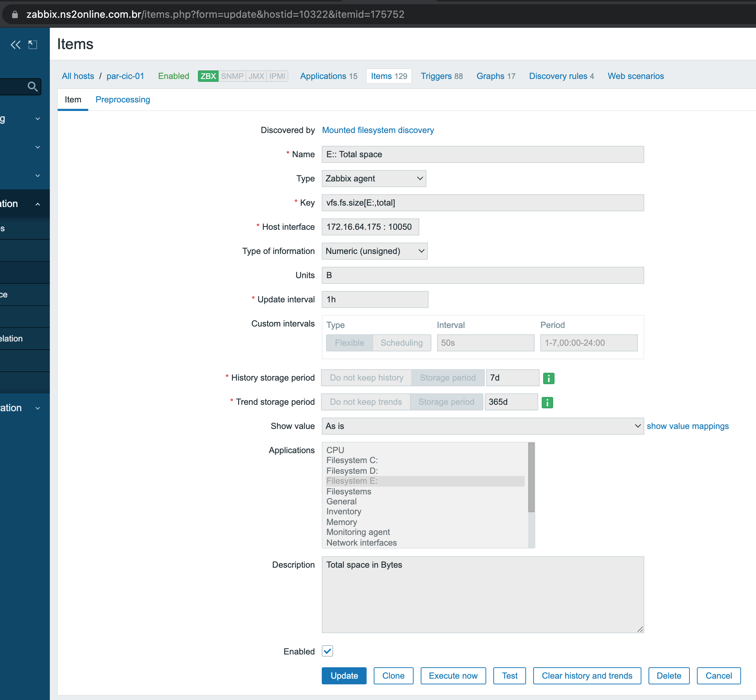
Task: Open Trend storage period info icon
Action: 547,402
